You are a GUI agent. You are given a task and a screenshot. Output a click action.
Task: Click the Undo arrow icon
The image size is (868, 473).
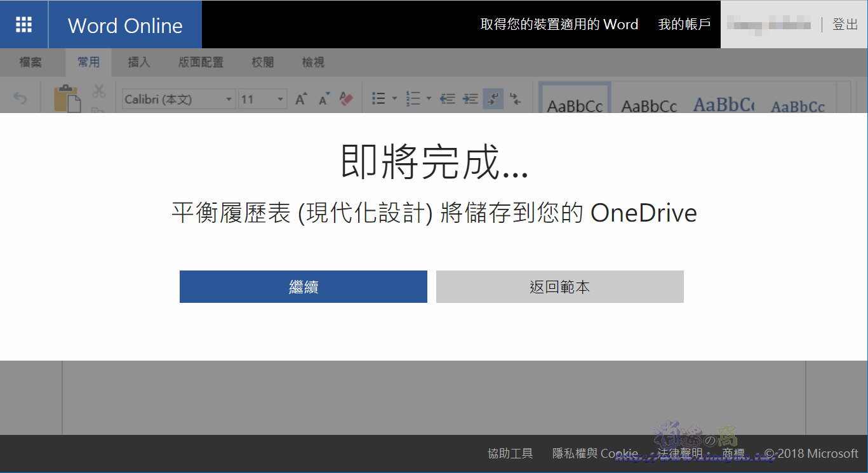click(20, 98)
